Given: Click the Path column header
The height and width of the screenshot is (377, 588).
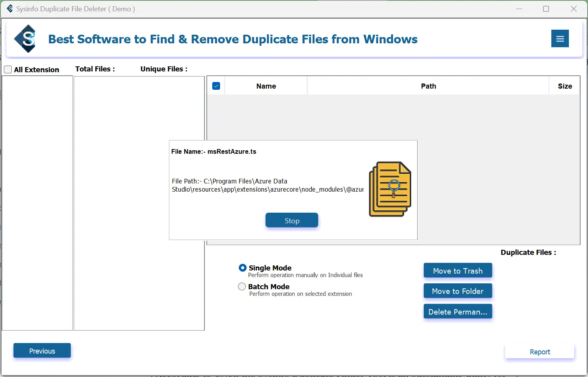Looking at the screenshot, I should pyautogui.click(x=428, y=86).
